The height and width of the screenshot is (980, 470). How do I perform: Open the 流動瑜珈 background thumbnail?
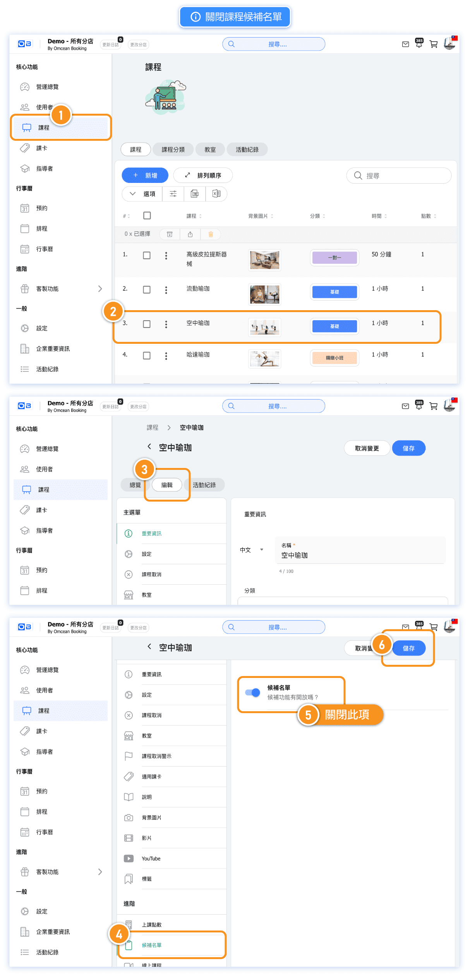click(264, 294)
